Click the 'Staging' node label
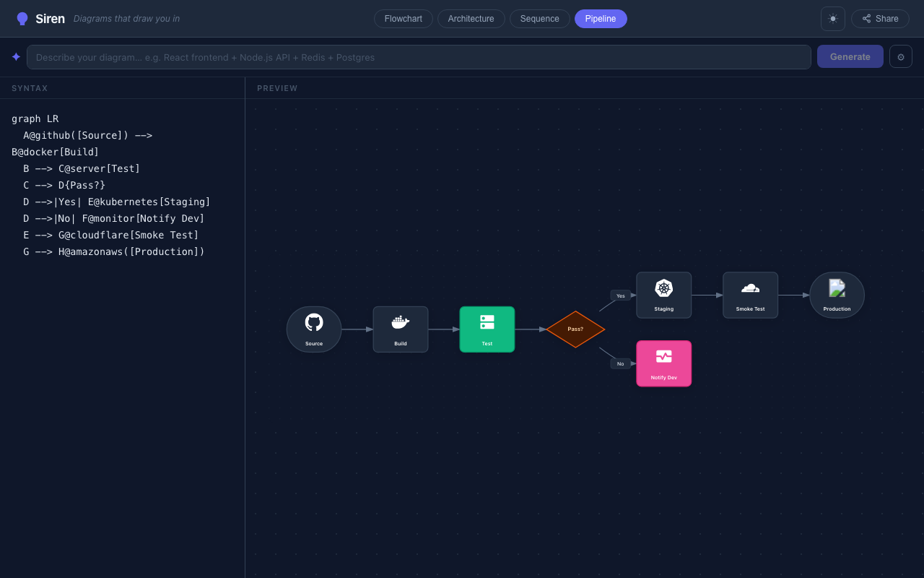Screen dimensions: 924x578 pos(664,309)
